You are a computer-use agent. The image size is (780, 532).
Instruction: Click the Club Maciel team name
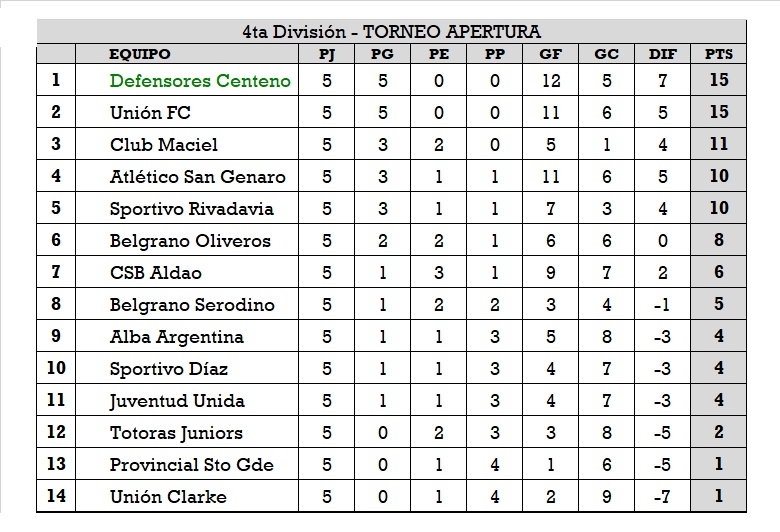click(164, 145)
